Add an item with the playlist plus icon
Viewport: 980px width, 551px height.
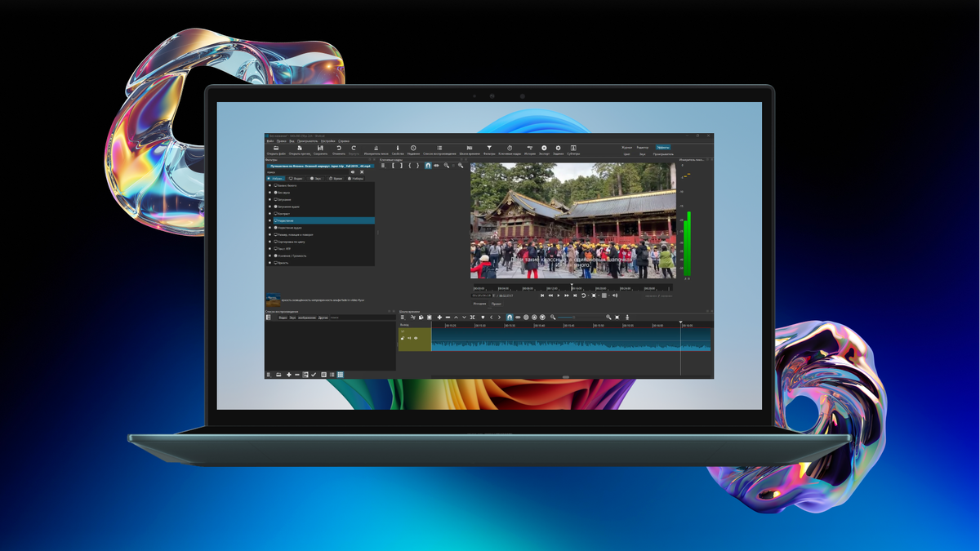(289, 375)
